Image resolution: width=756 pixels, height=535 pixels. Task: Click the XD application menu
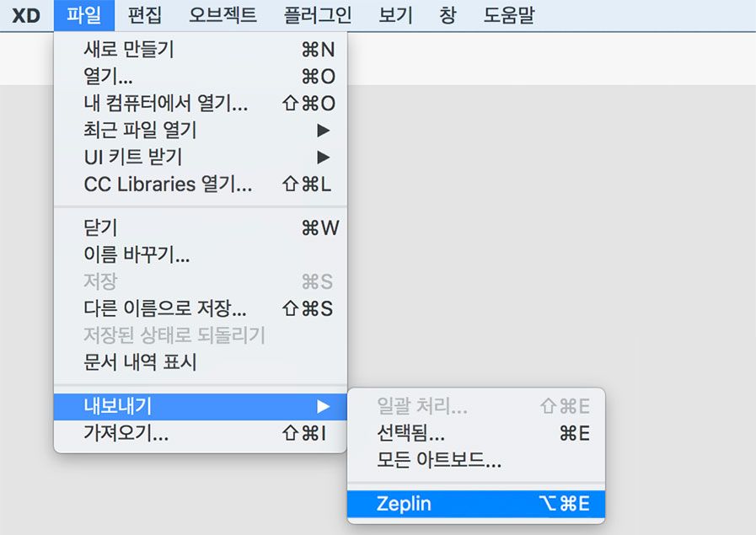(x=24, y=15)
